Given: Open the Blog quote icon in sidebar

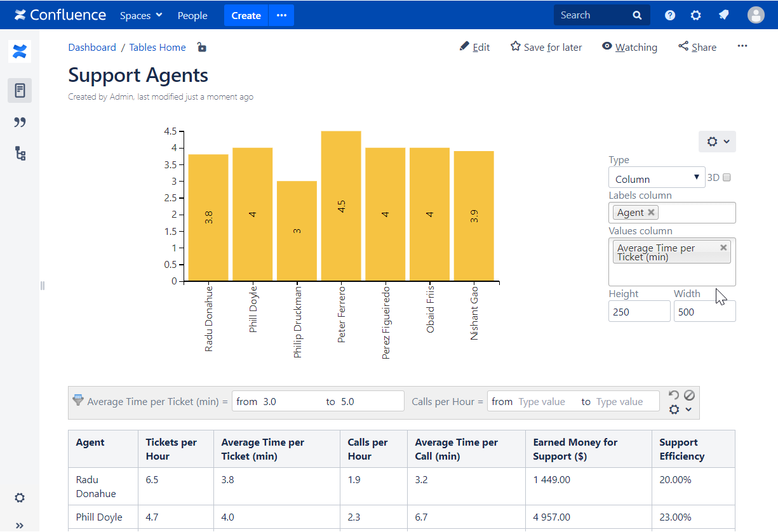Looking at the screenshot, I should click(x=20, y=122).
